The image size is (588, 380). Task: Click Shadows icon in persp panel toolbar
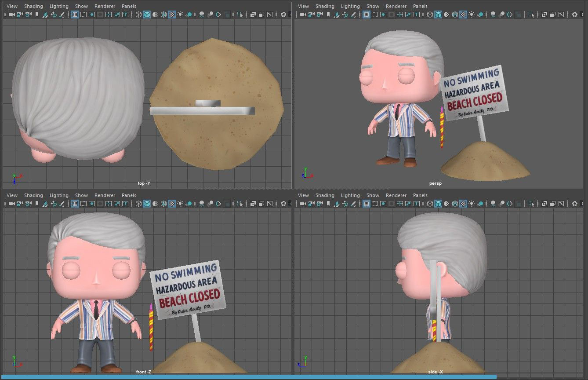tap(479, 15)
